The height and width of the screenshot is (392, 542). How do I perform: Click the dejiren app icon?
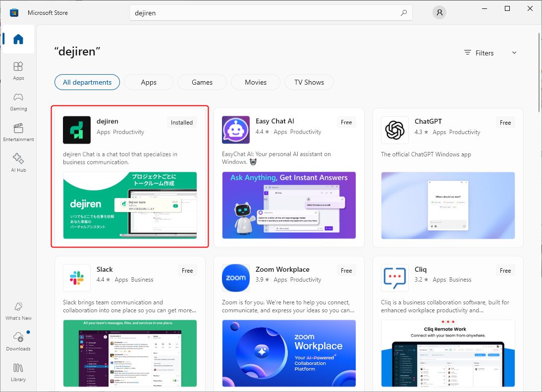[x=77, y=130]
